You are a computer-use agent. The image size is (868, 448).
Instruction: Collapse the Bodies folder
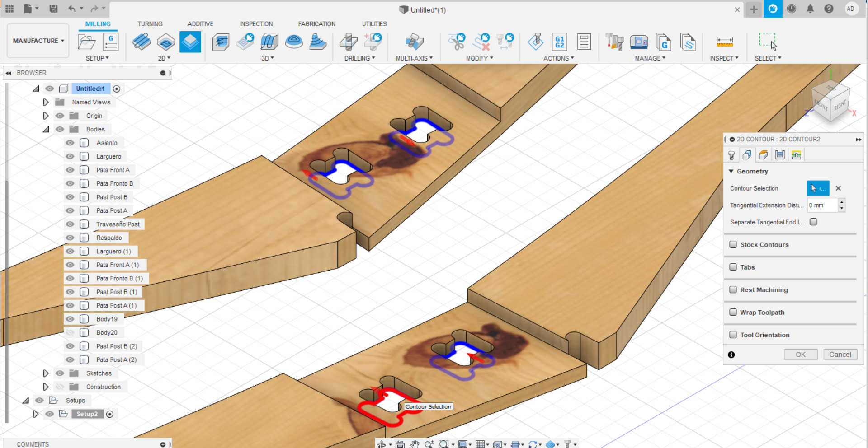[x=46, y=129]
